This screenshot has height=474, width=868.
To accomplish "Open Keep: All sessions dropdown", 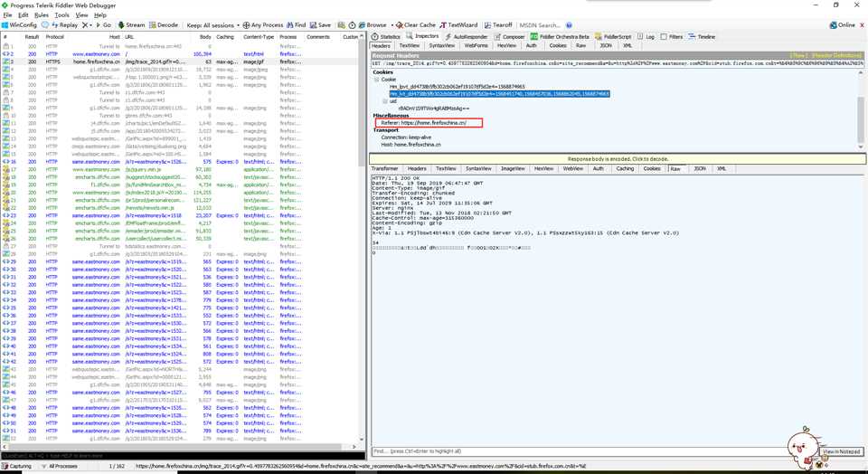I will point(213,25).
